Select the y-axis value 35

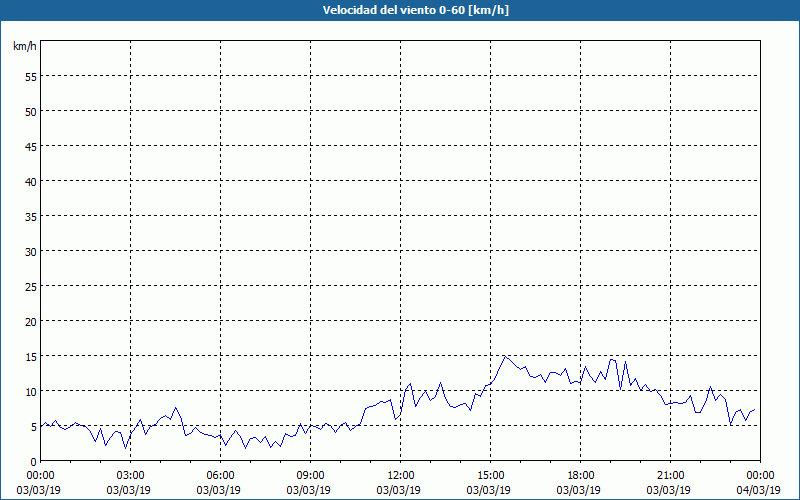pyautogui.click(x=31, y=216)
